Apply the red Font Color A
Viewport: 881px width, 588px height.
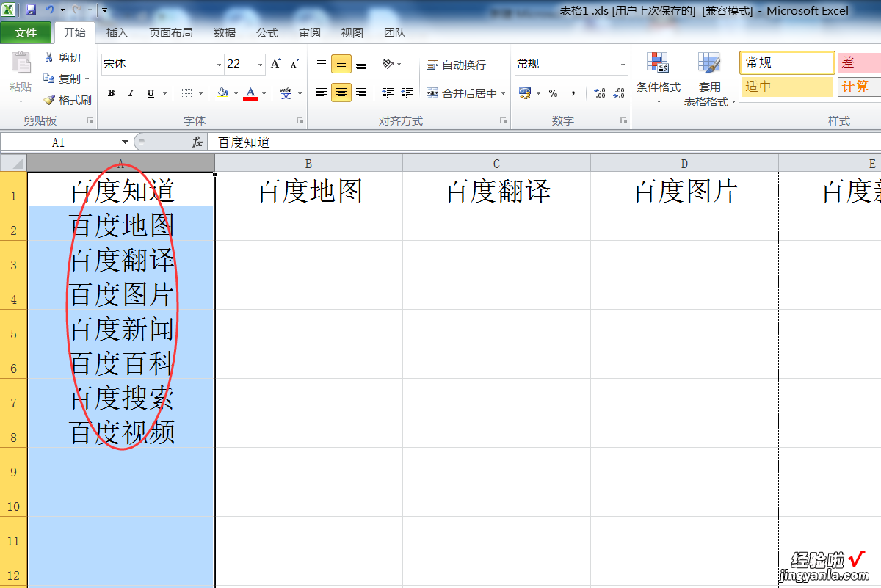(x=250, y=93)
